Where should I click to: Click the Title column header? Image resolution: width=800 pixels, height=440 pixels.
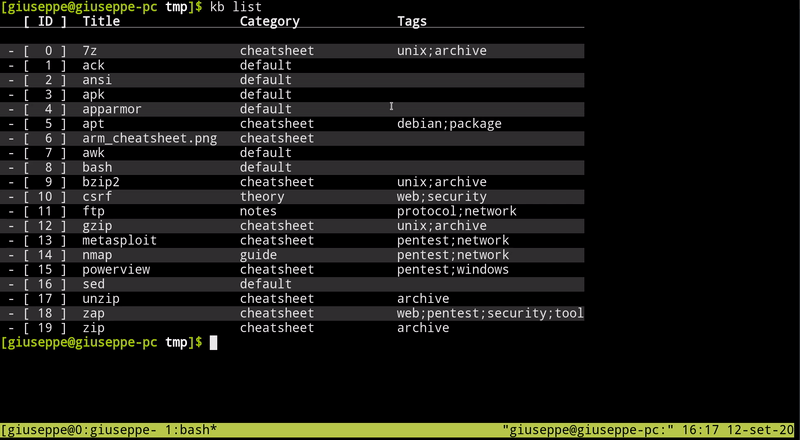101,21
